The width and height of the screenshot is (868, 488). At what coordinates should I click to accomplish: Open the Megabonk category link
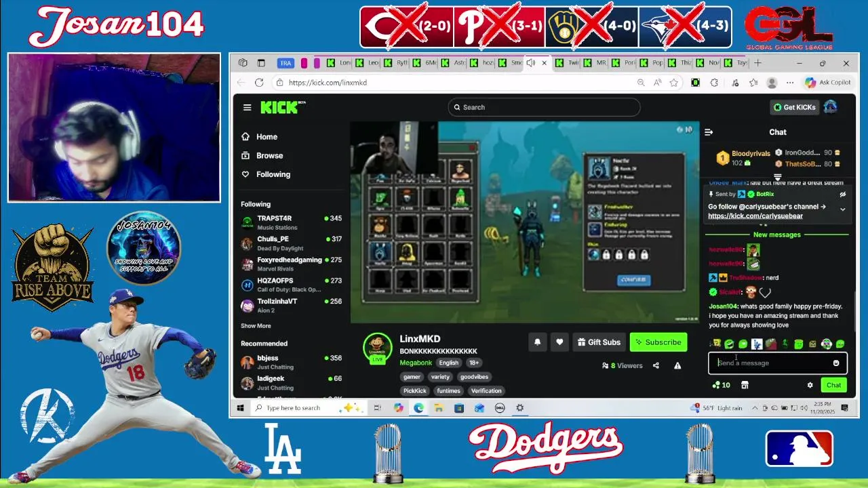(416, 363)
